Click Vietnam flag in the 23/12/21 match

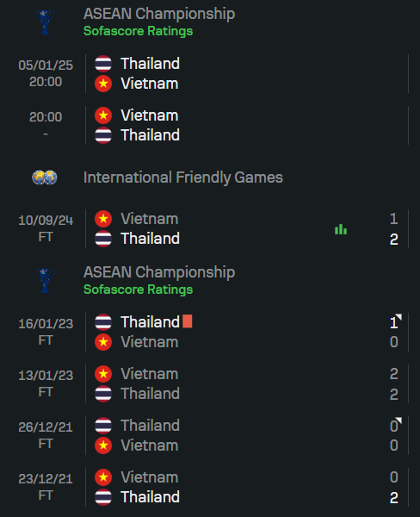tap(103, 477)
